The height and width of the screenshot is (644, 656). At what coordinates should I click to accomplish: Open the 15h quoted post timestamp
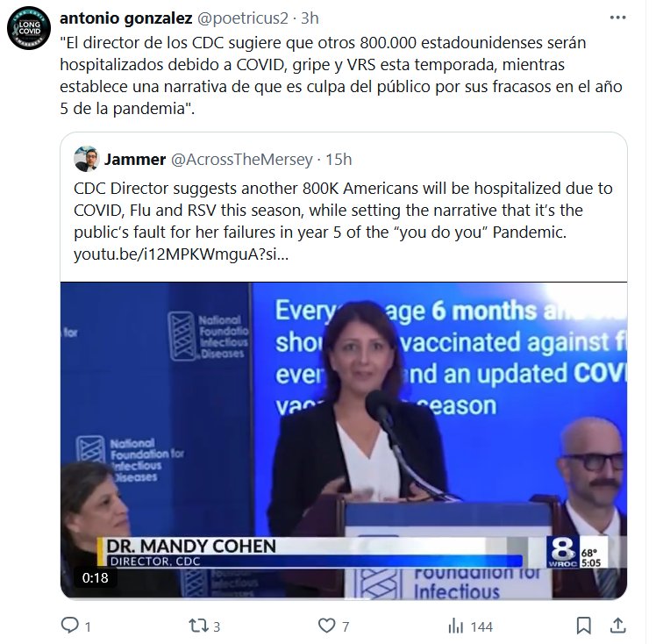coord(339,160)
